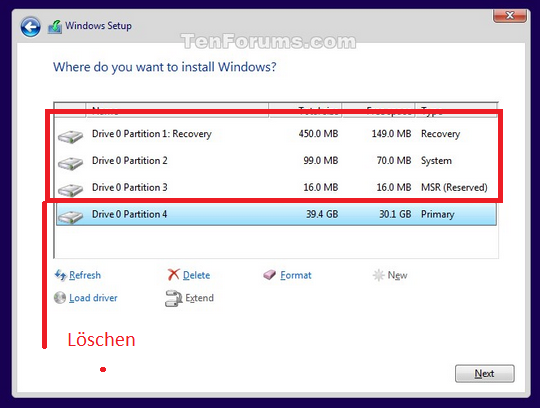Delete the selected partition
Viewport: 540px width, 408px height.
196,275
